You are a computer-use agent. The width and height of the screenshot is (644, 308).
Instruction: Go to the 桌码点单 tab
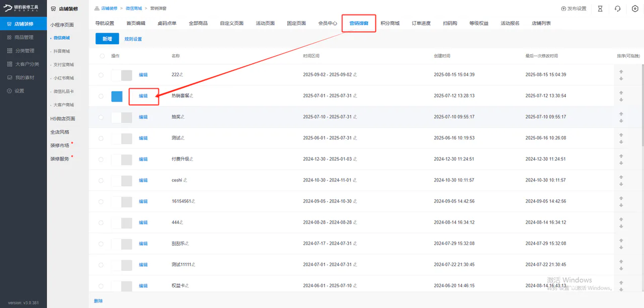[167, 24]
